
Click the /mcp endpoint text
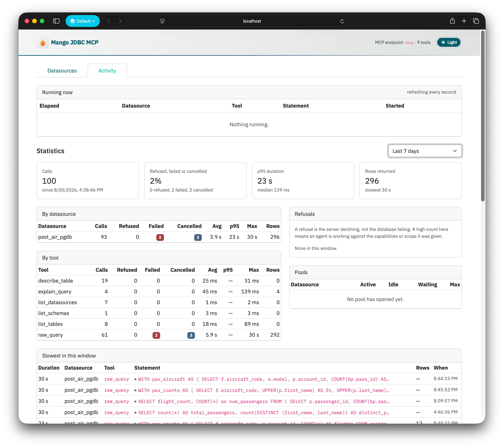tap(409, 43)
